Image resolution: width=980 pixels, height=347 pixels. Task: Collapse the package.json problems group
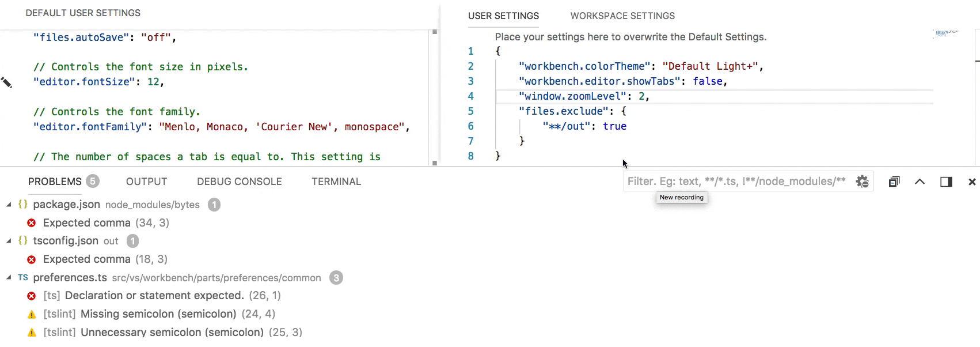point(9,205)
